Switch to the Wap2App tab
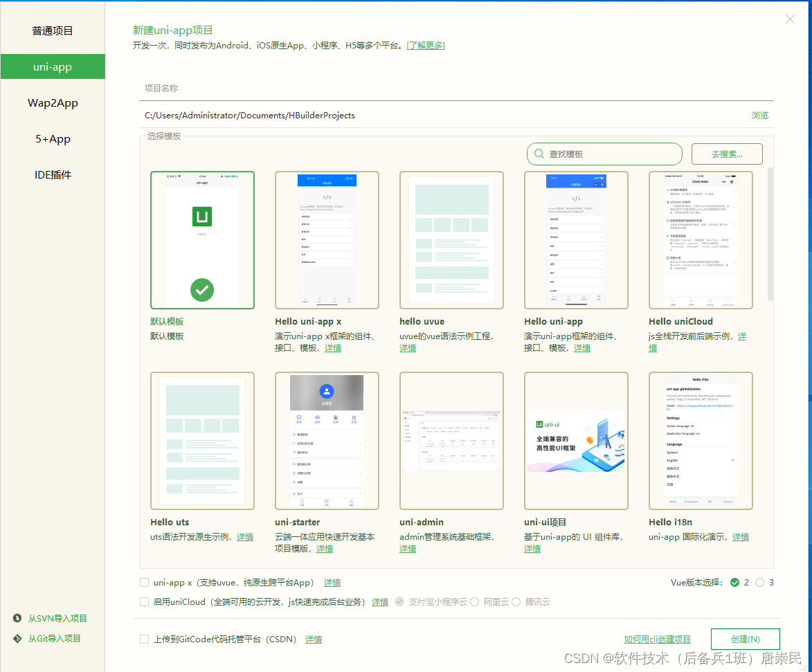 click(x=53, y=102)
